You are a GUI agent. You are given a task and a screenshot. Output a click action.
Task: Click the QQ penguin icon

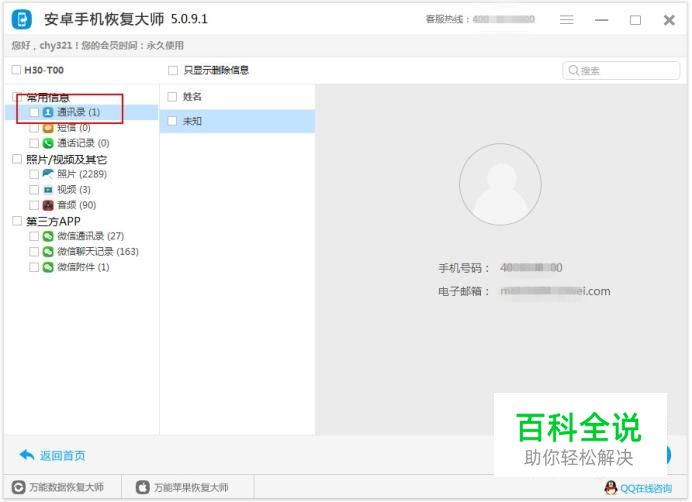pos(611,488)
